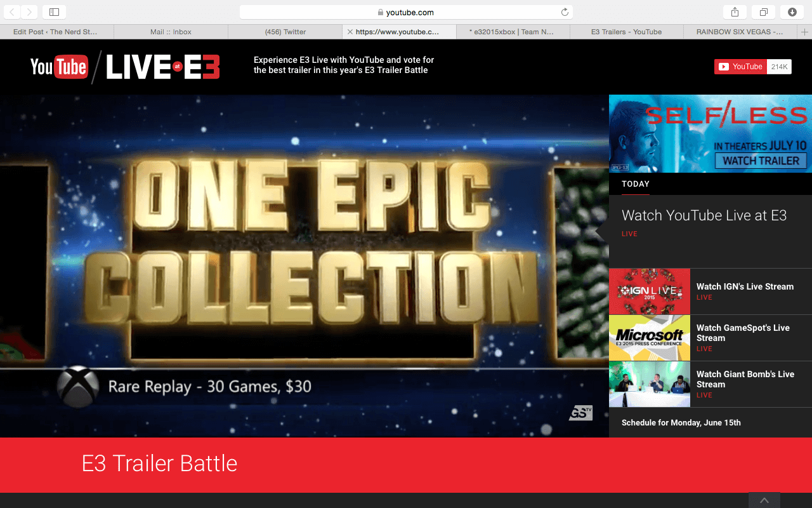Switch to E3 Trailers - YouTube tab
Screen dimensions: 812x508
click(627, 32)
